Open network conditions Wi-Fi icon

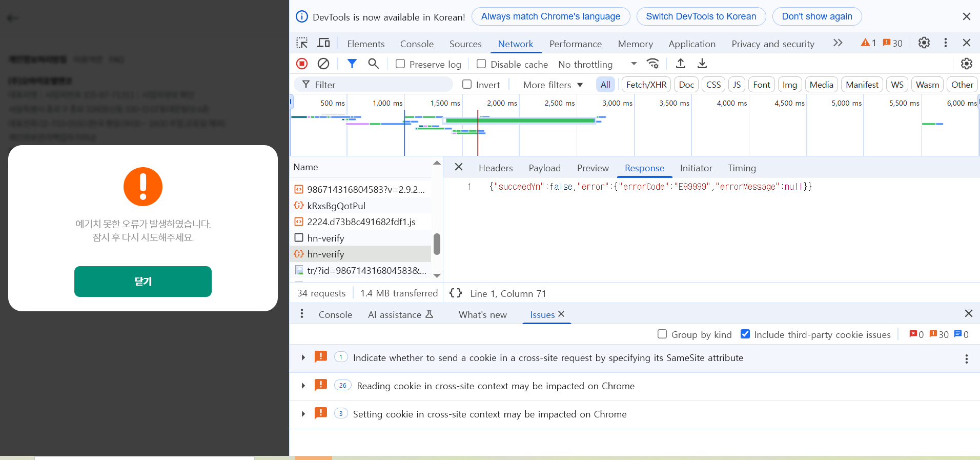[652, 64]
